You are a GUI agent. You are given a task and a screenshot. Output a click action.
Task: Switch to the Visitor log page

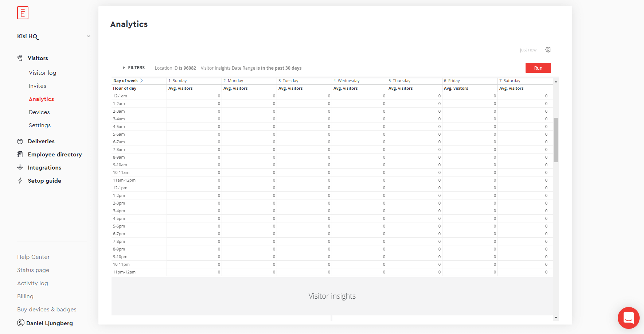point(42,73)
